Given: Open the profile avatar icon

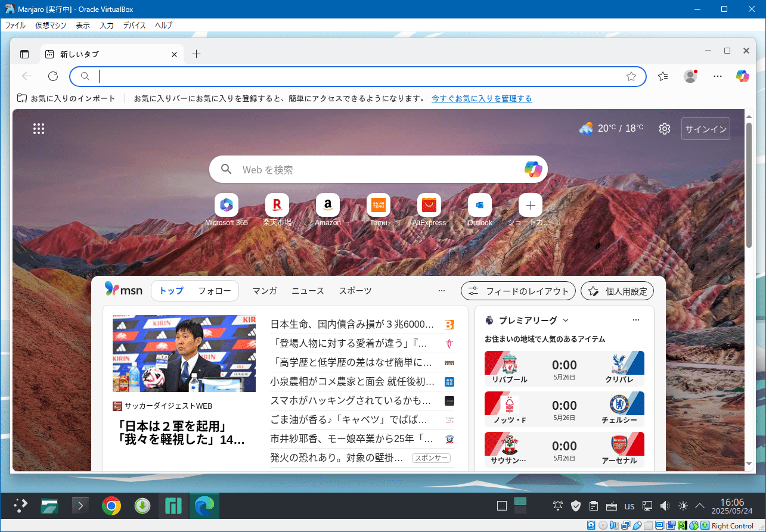Looking at the screenshot, I should (x=690, y=76).
